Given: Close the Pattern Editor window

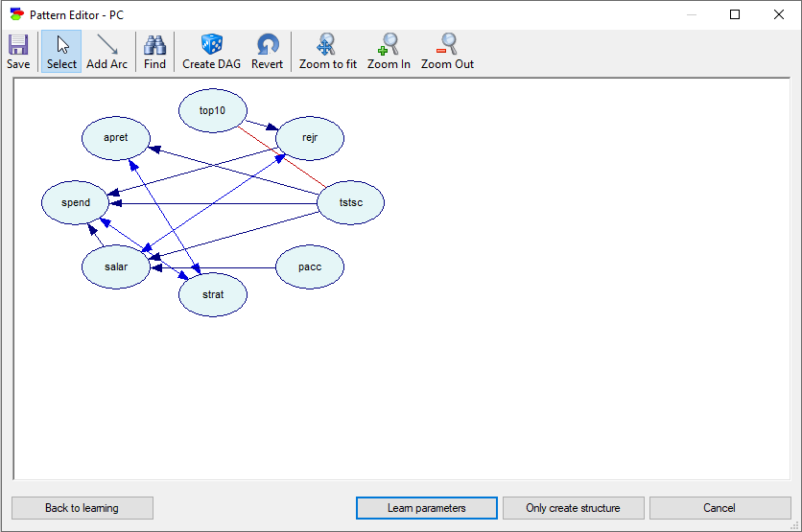Looking at the screenshot, I should [778, 14].
